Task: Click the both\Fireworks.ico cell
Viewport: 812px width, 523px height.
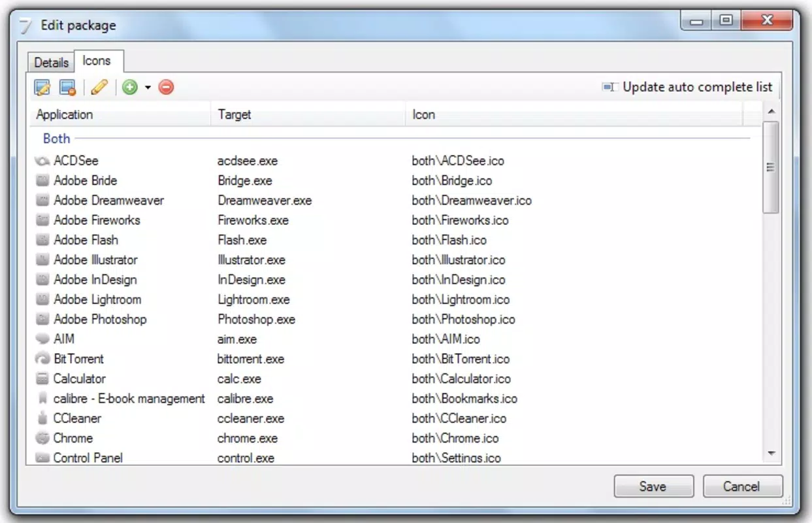Action: 460,220
